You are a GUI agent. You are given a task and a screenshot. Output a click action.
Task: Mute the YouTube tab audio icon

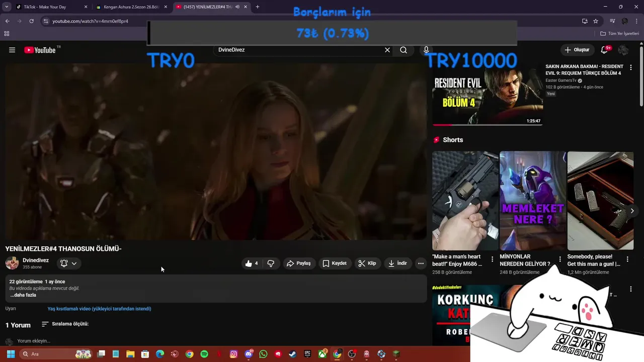point(237,7)
